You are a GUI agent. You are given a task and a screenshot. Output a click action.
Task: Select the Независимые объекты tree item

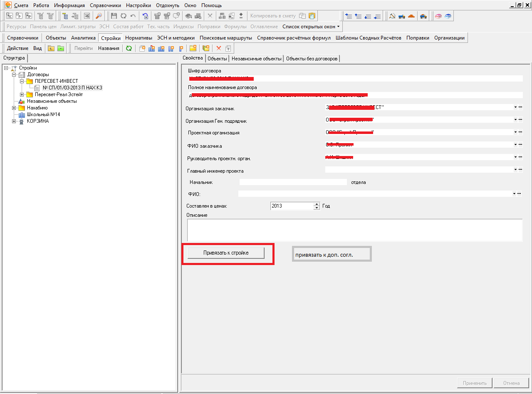[52, 101]
